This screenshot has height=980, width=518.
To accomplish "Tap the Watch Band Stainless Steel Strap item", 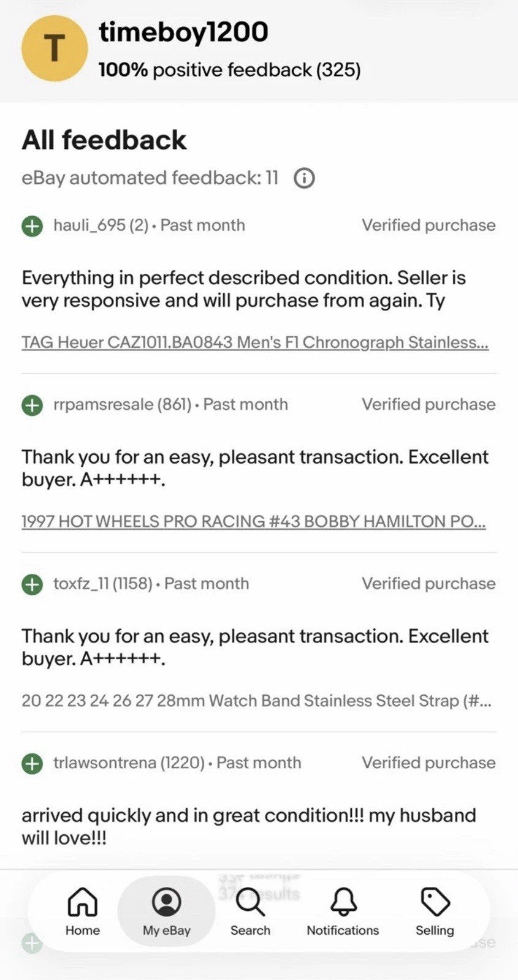I will (256, 700).
